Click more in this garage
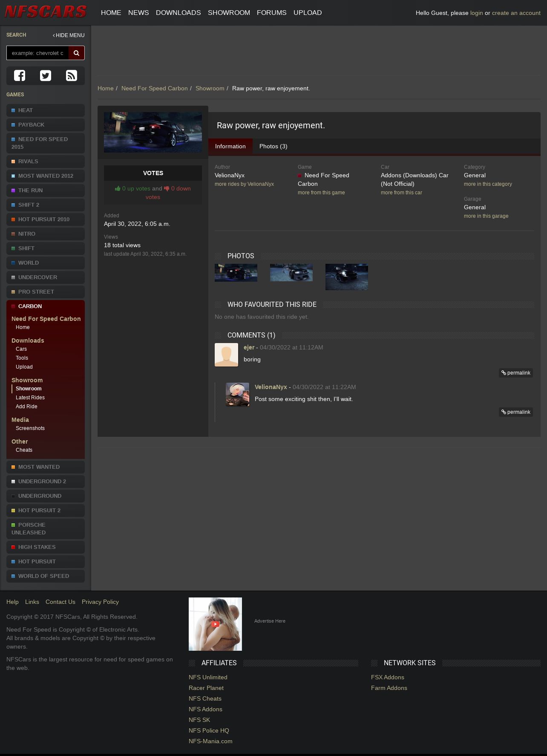 coord(486,216)
